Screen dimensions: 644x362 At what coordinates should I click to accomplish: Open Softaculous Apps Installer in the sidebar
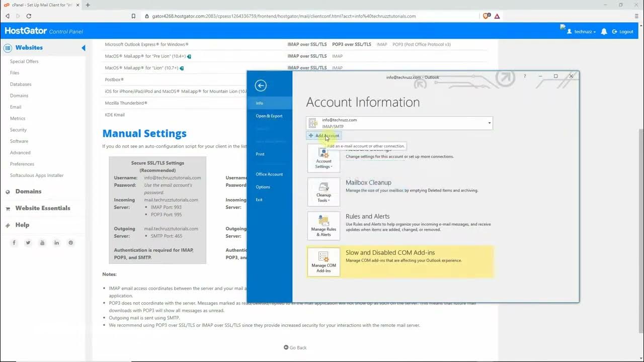pyautogui.click(x=37, y=175)
